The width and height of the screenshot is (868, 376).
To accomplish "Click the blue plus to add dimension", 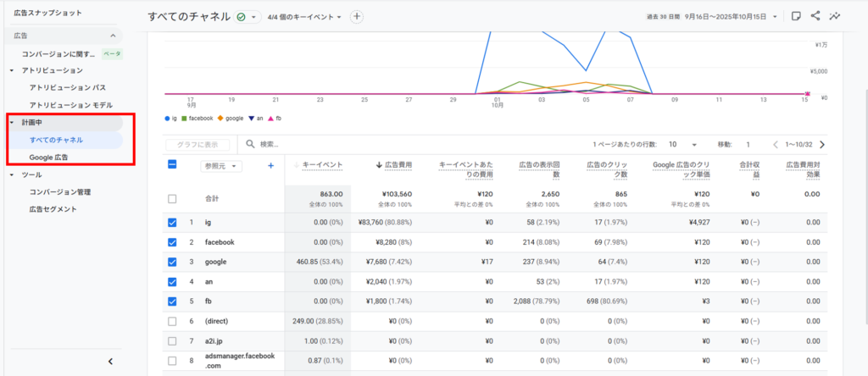I will click(x=271, y=166).
